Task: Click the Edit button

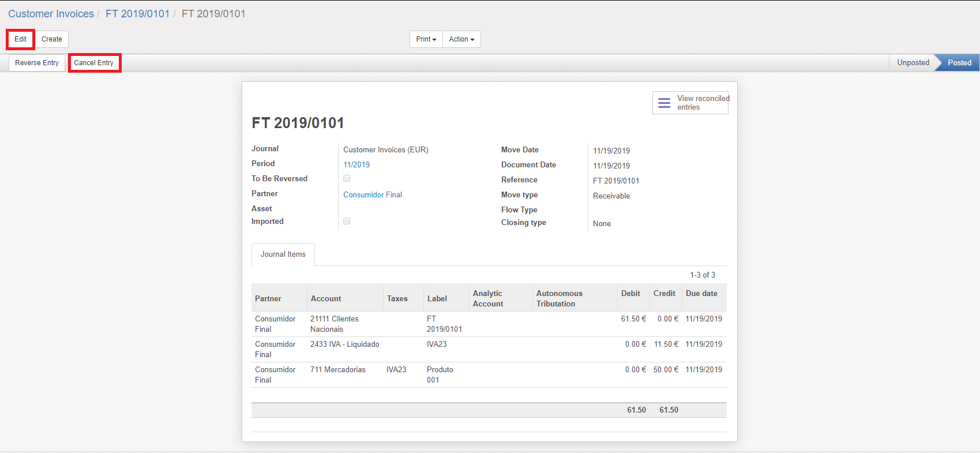Action: click(21, 39)
